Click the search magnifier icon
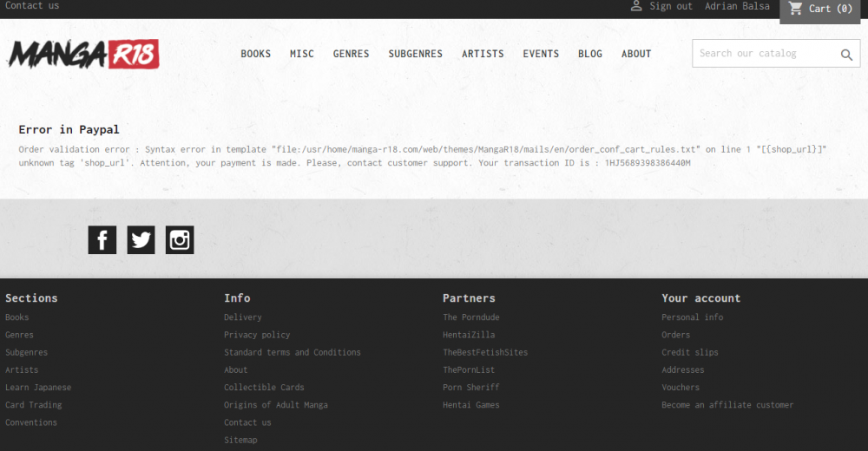This screenshot has height=451, width=868. 846,55
